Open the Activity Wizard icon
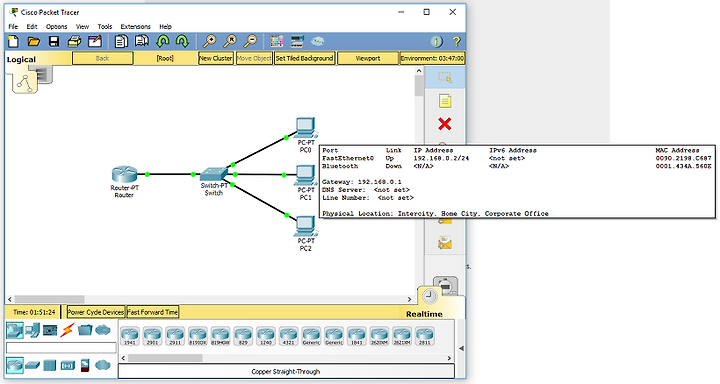 tap(95, 42)
